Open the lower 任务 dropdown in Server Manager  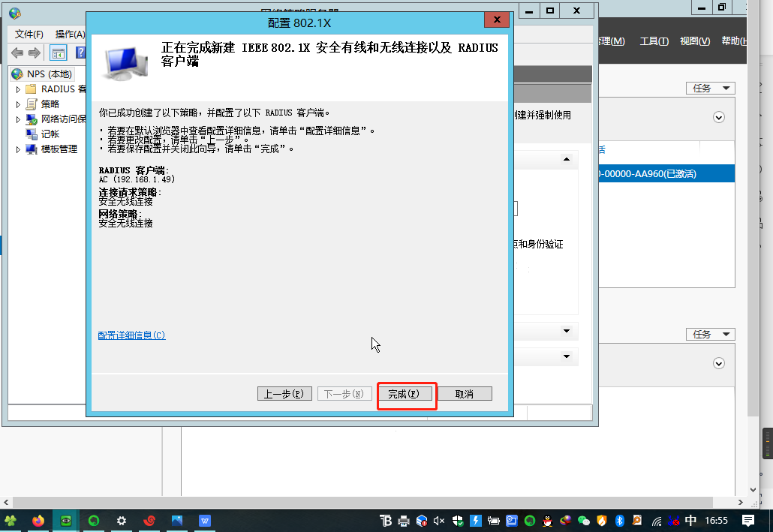pos(711,335)
